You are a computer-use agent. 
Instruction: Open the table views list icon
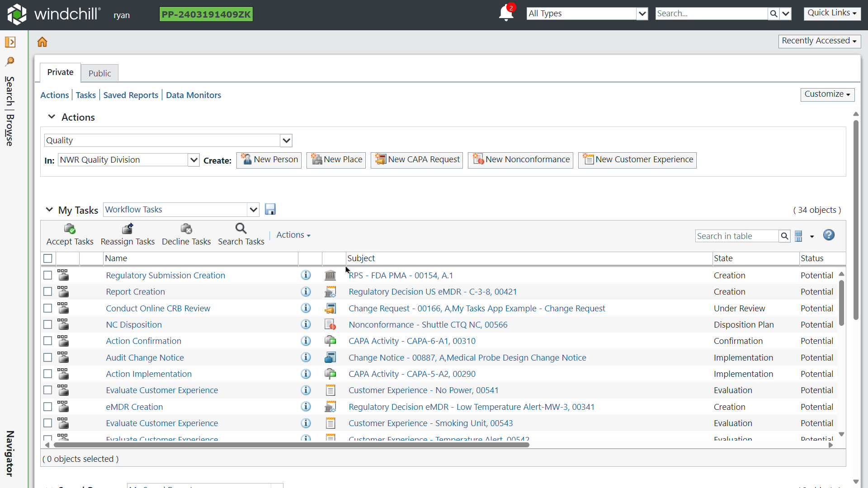(799, 236)
